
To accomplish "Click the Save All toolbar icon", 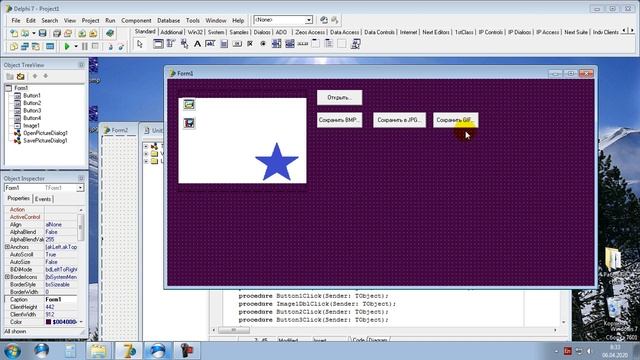I will (57, 33).
